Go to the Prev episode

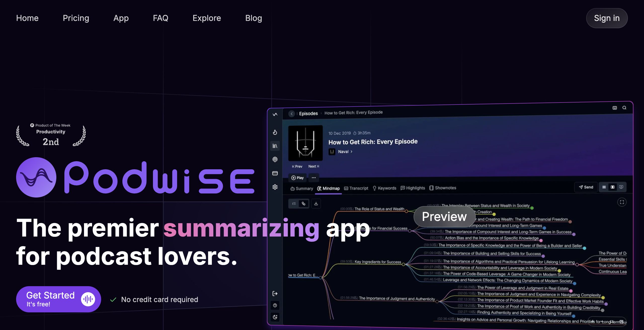pyautogui.click(x=297, y=167)
